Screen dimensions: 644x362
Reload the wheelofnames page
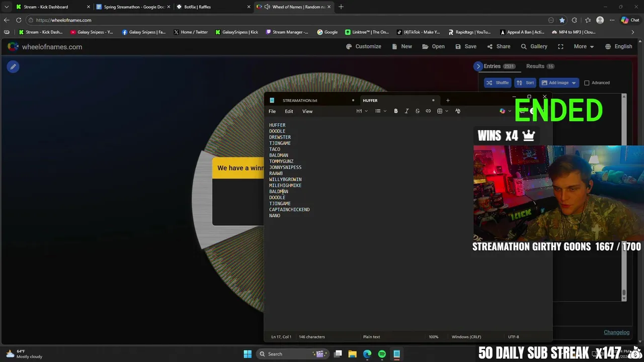tap(19, 20)
